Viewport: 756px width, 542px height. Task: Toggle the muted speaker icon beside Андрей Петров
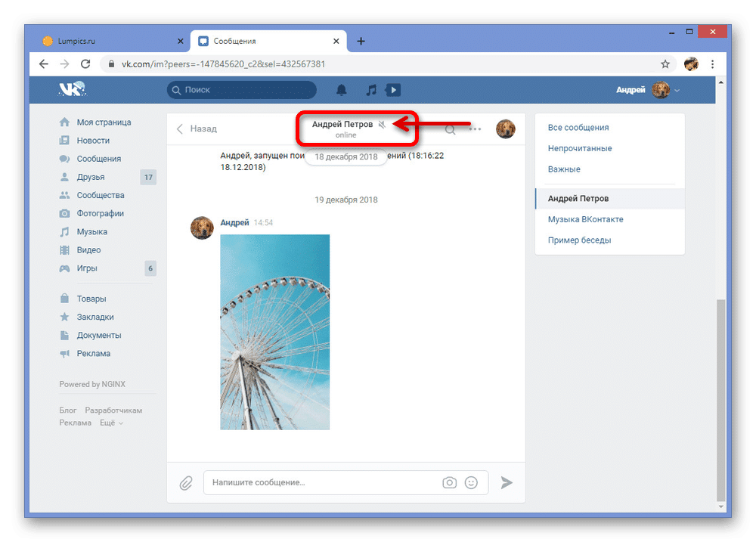[x=383, y=125]
